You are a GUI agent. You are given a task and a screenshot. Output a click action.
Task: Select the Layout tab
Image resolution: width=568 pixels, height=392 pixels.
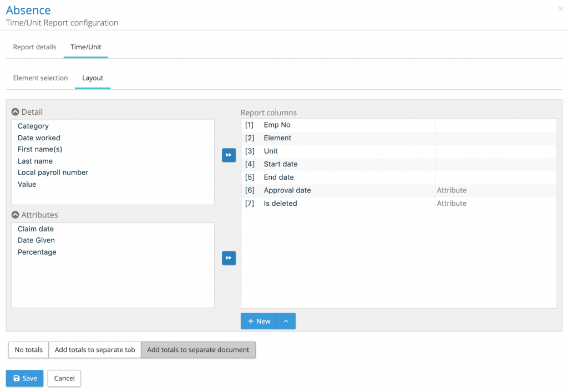pos(93,78)
